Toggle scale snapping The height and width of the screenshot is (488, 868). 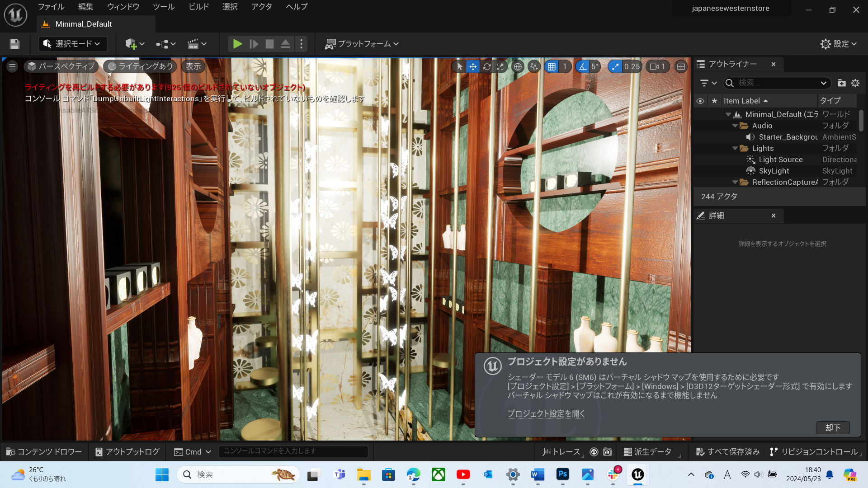tap(615, 67)
